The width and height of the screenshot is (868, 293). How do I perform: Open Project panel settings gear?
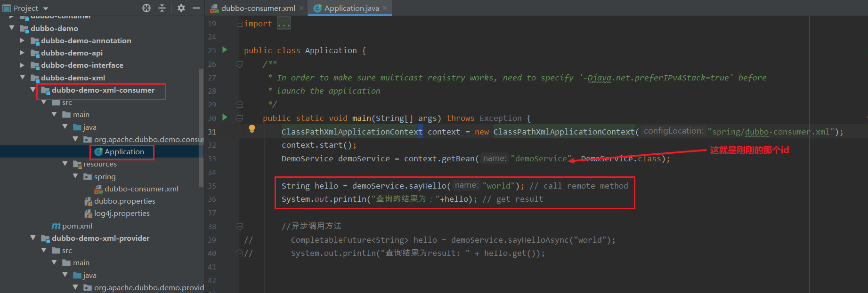pos(181,8)
